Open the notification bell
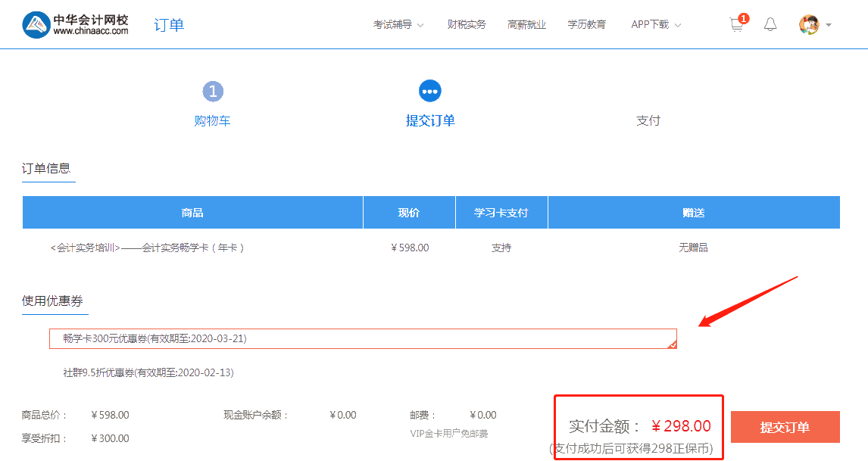 [x=770, y=24]
